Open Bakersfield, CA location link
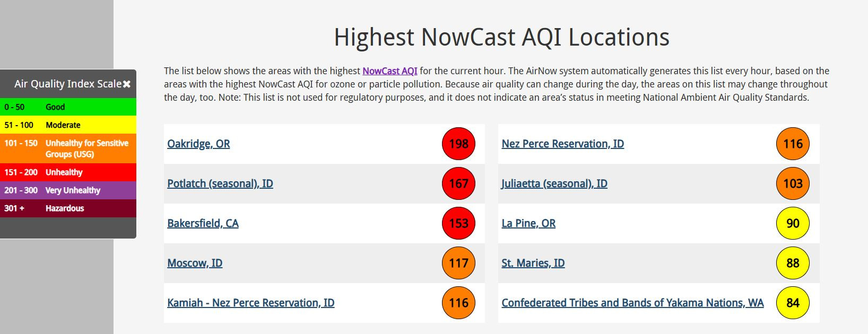 coord(203,223)
